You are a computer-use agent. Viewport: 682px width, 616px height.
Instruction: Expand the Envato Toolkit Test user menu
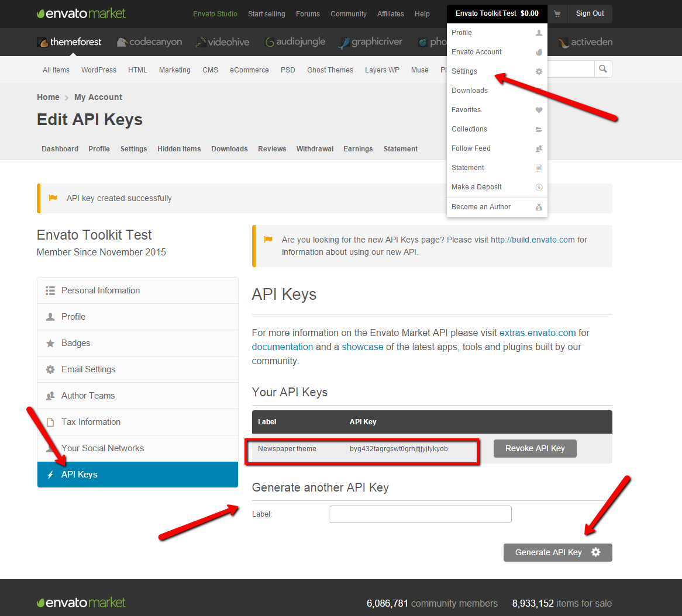[497, 13]
